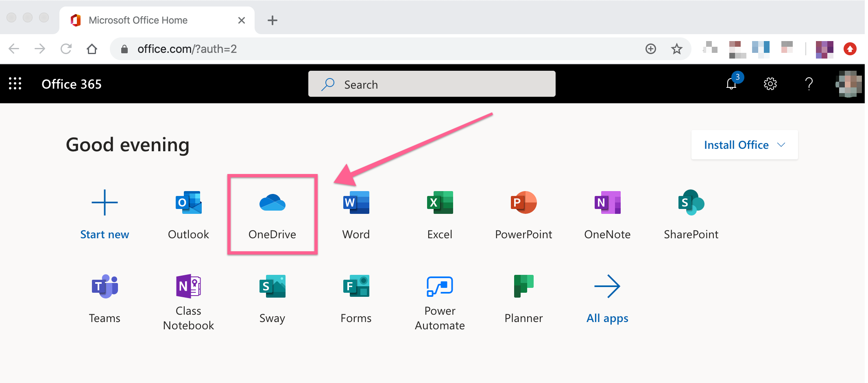Go to the browser home page
This screenshot has height=383, width=868.
pos(92,49)
